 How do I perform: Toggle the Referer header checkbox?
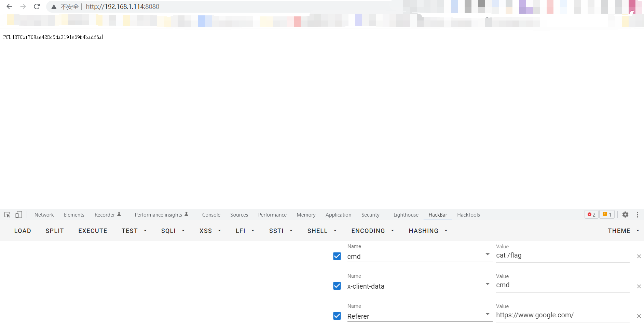(x=337, y=316)
